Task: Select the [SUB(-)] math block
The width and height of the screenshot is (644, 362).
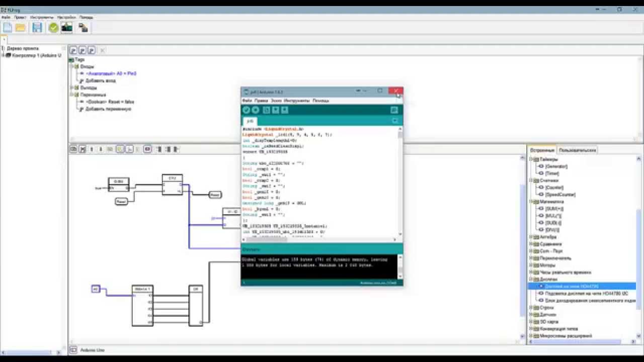Action: tap(553, 223)
